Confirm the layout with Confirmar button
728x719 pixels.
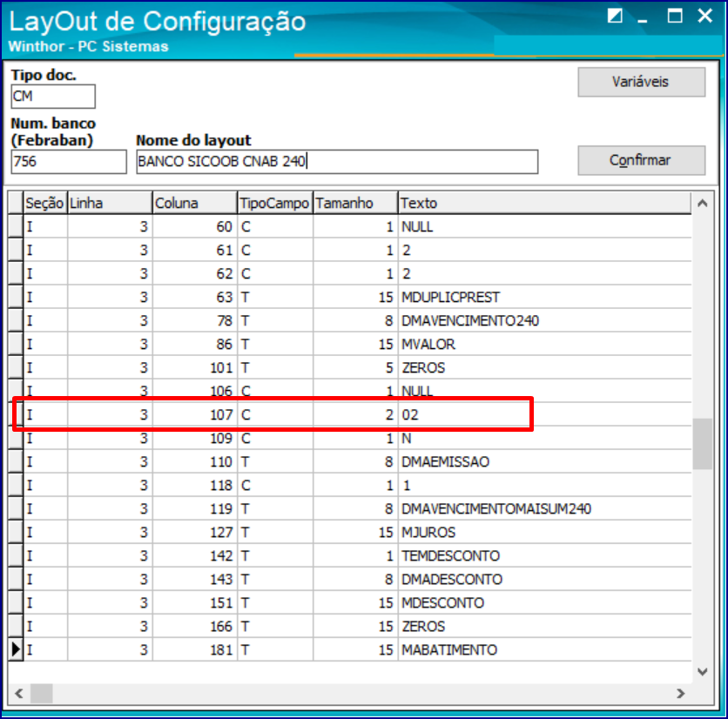[641, 161]
